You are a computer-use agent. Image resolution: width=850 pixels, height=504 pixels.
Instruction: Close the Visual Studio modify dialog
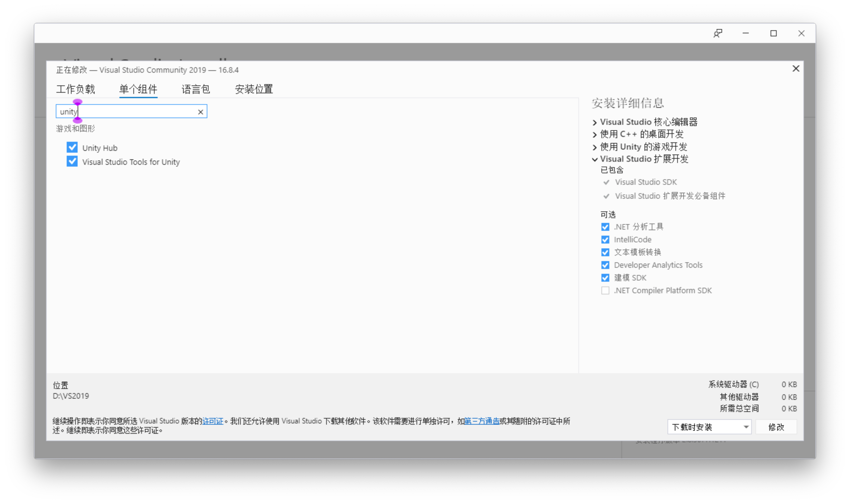796,69
